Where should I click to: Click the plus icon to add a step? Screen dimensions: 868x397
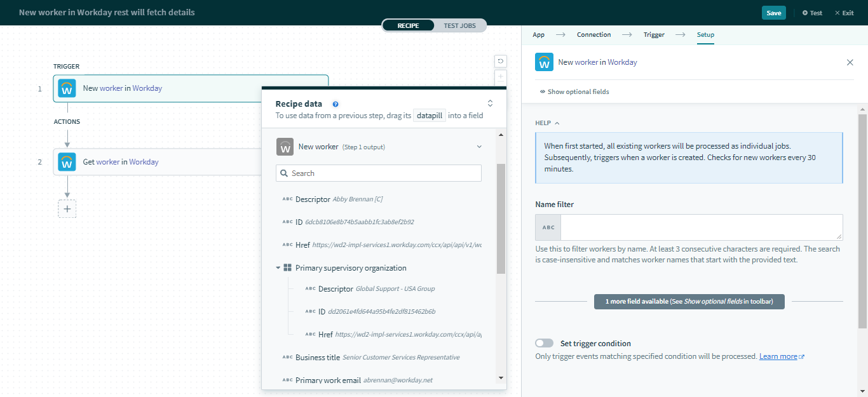pyautogui.click(x=67, y=209)
